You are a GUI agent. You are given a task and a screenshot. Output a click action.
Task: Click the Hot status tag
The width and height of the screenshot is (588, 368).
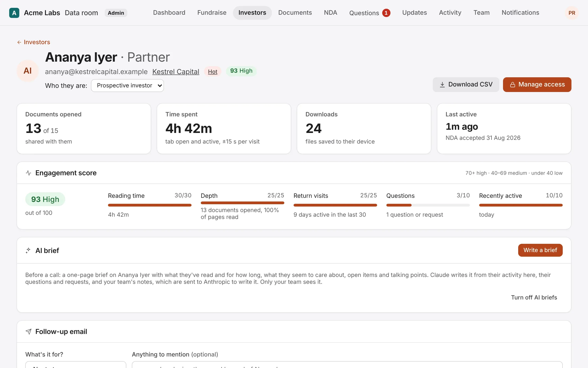click(x=213, y=72)
